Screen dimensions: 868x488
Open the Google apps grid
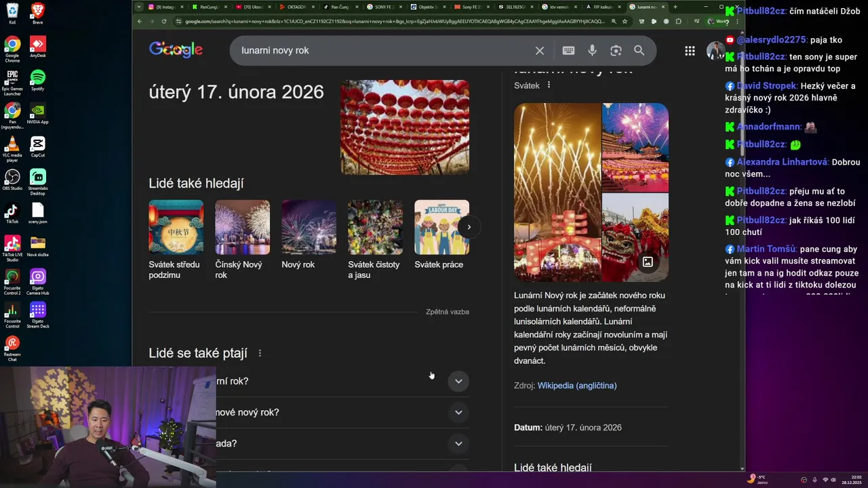click(690, 51)
